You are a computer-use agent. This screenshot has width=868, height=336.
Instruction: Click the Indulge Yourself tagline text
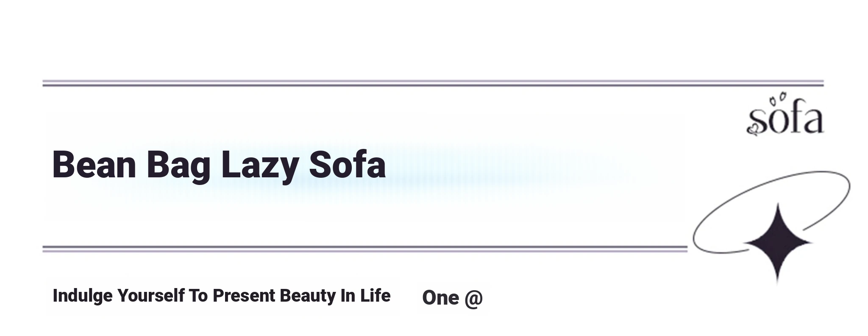(221, 296)
